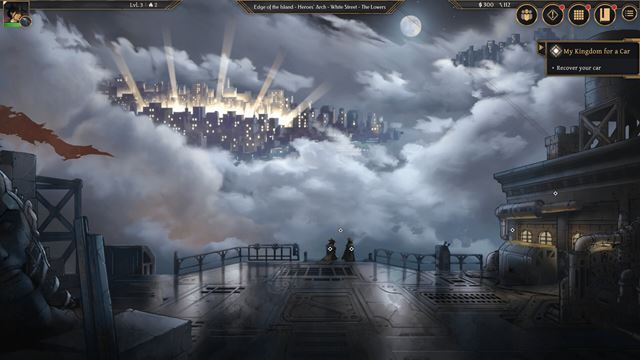This screenshot has width=640, height=360.
Task: Click the quest diamond icon in tracker
Action: [x=556, y=51]
